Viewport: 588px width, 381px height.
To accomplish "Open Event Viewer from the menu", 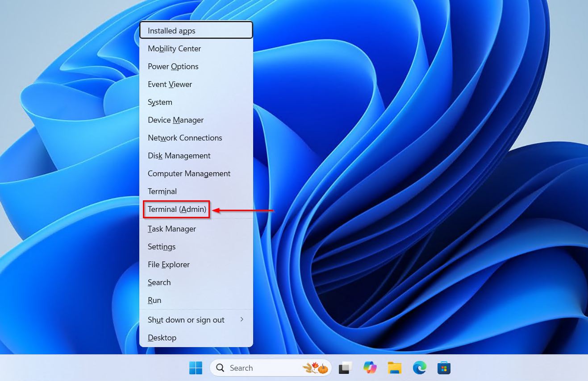I will [170, 84].
